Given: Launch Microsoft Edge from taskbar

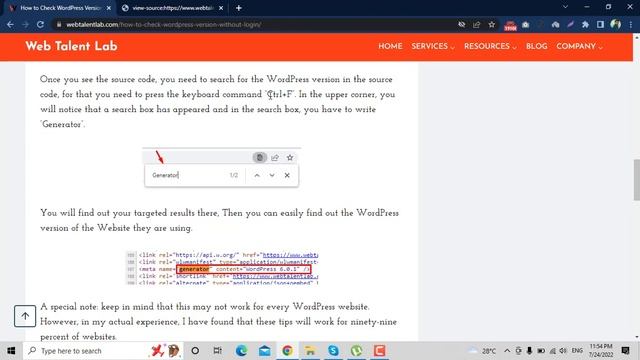Looking at the screenshot, I should click(x=241, y=351).
